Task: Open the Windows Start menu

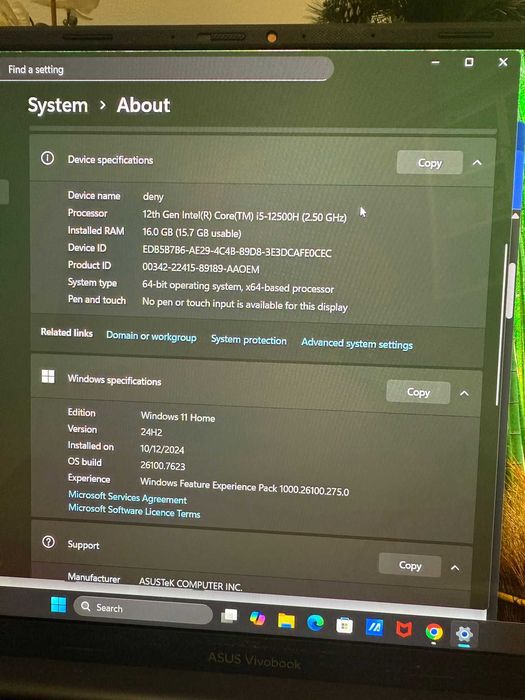Action: point(58,605)
